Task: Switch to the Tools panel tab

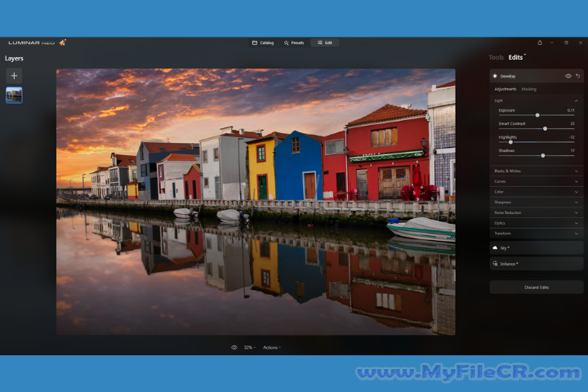Action: (496, 57)
